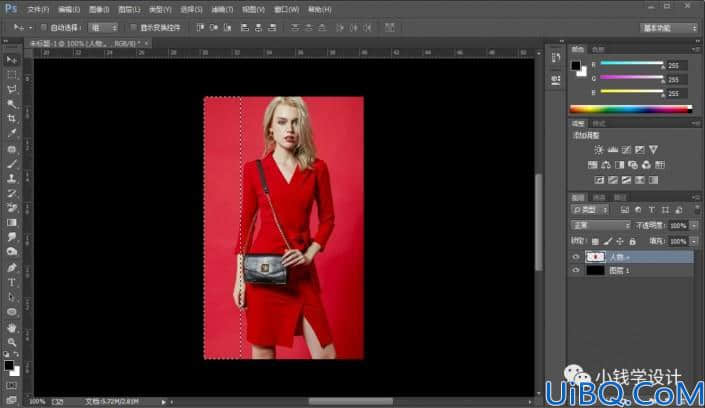The image size is (705, 408).
Task: Open the Image menu 图像(I)
Action: [99, 9]
